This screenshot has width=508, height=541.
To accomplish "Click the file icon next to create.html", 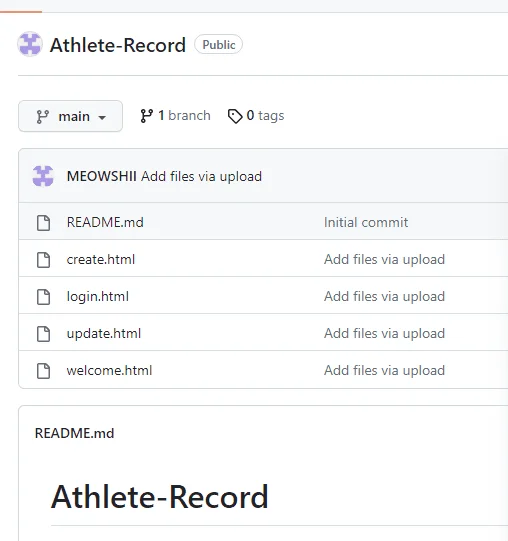I will [43, 260].
